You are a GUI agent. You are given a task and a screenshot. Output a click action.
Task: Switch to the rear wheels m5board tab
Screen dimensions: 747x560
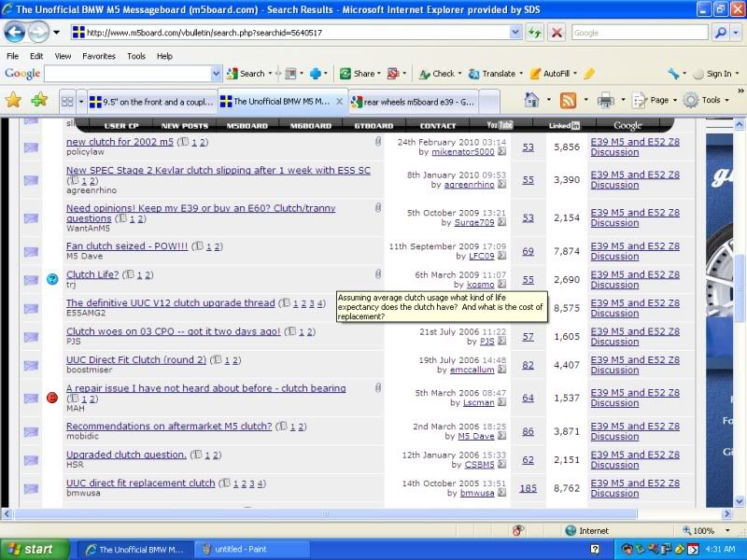(409, 102)
